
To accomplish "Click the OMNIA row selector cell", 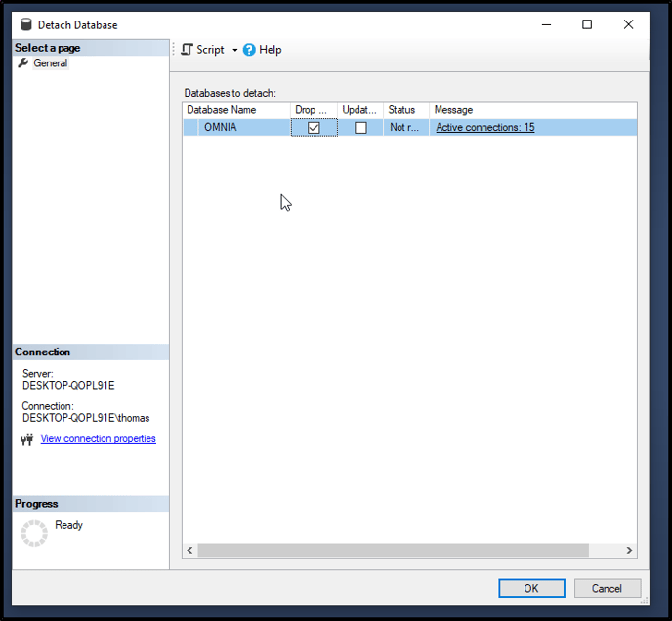I will [x=190, y=127].
